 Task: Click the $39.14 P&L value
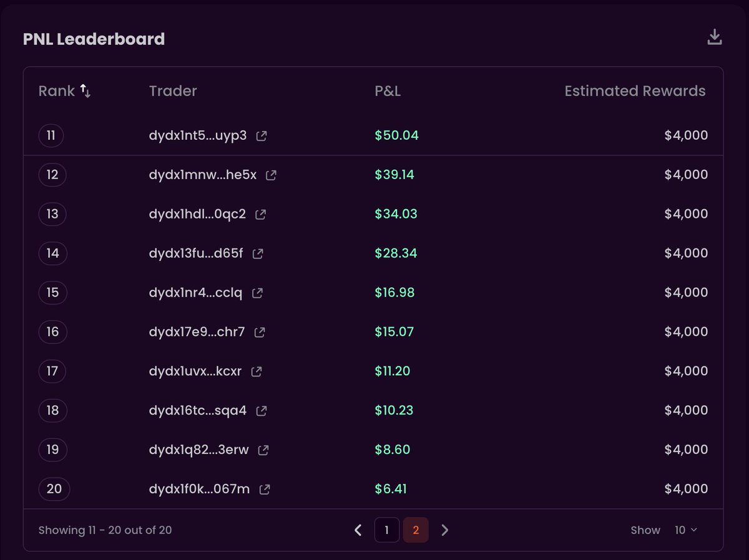[x=394, y=175]
